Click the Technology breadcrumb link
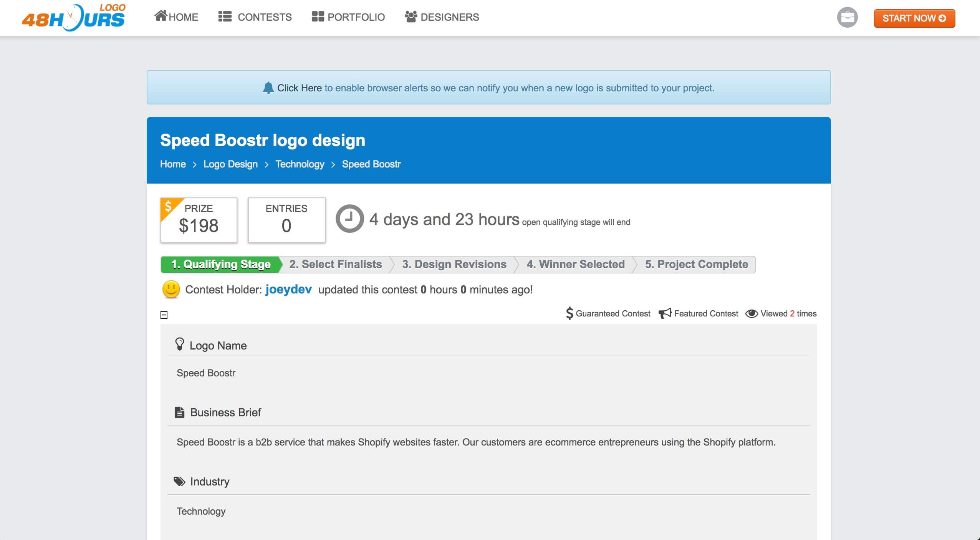The height and width of the screenshot is (540, 980). (x=300, y=164)
